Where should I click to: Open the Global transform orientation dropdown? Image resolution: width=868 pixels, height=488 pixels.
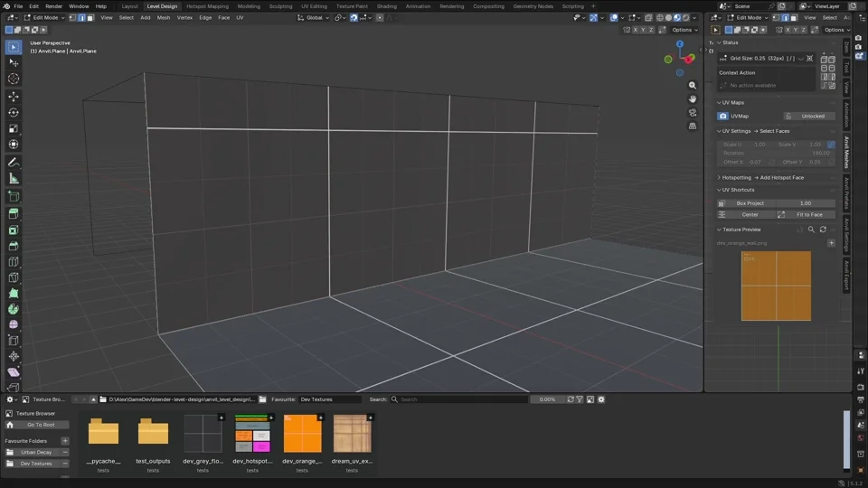313,18
